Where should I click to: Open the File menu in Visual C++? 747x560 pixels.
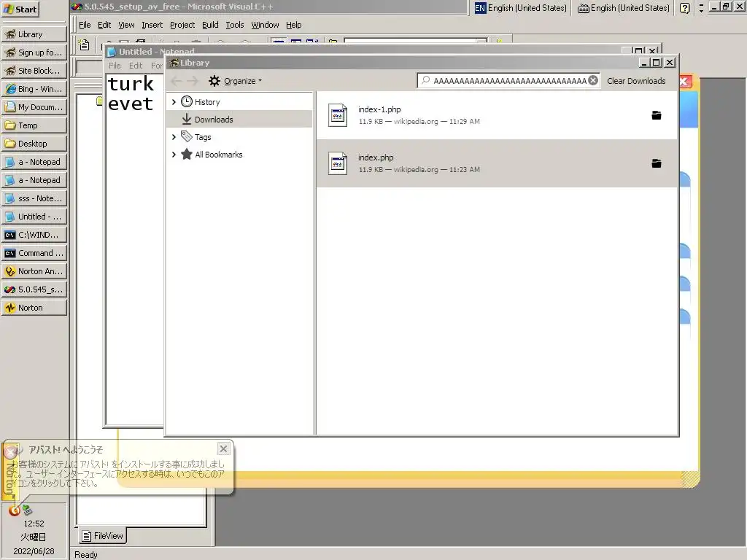(x=85, y=25)
